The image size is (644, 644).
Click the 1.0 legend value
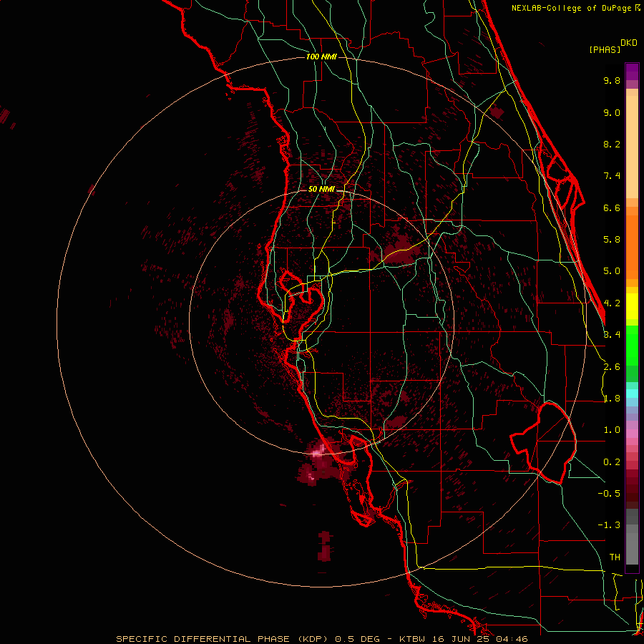612,430
